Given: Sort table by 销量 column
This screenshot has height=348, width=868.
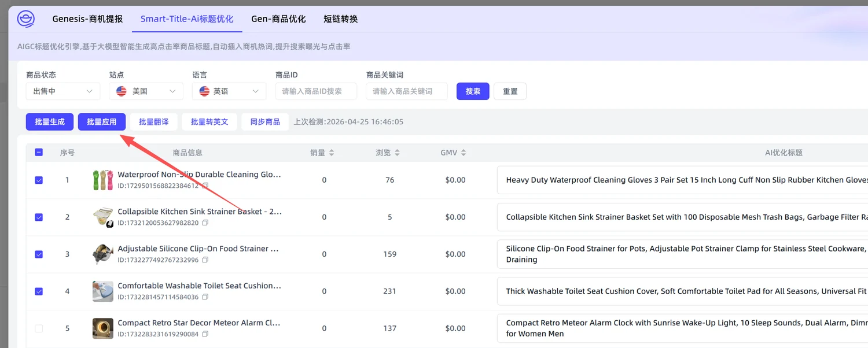Looking at the screenshot, I should tap(332, 153).
